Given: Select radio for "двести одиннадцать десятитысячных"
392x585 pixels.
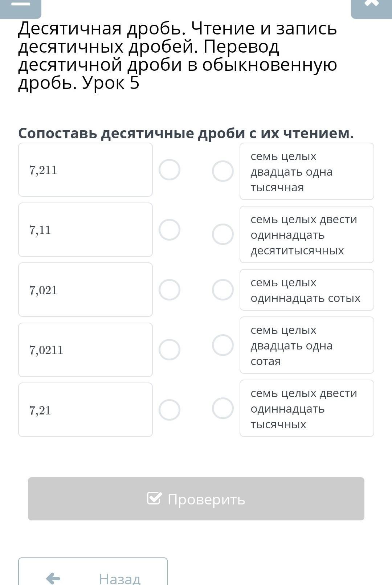Looking at the screenshot, I should [x=223, y=234].
